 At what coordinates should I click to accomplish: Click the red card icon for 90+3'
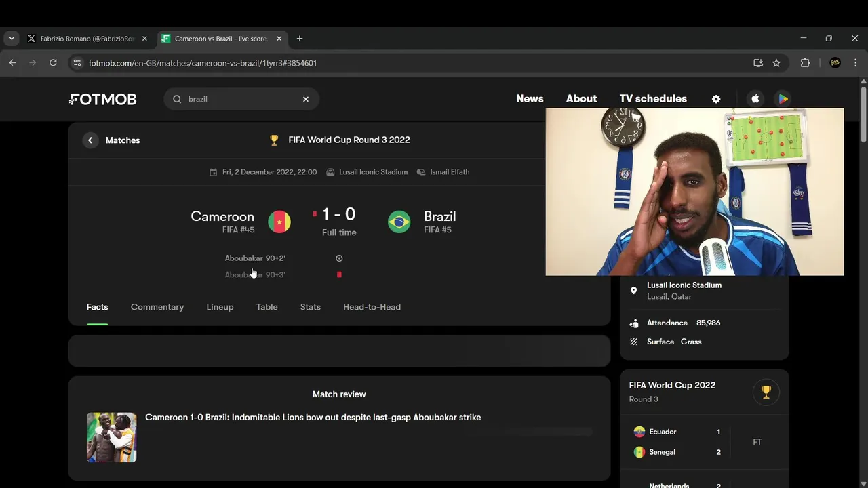click(339, 274)
